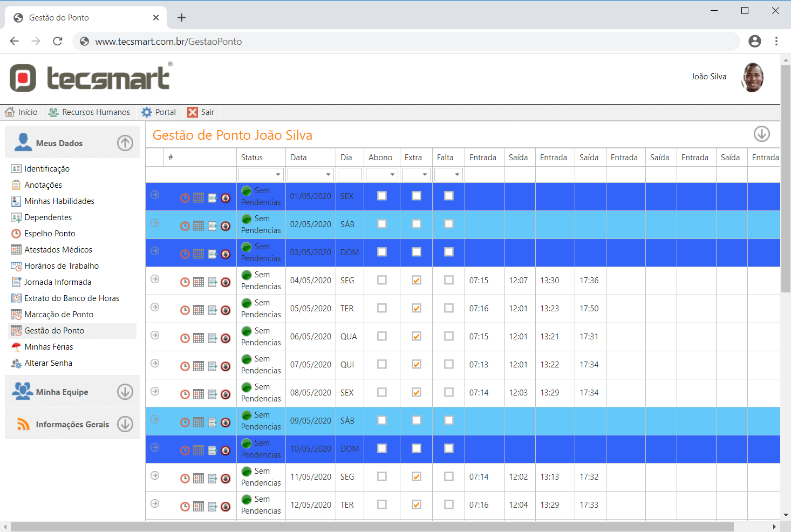This screenshot has height=532, width=791.
Task: Toggle the Extra checkbox for 11/05/2020
Action: click(x=417, y=476)
